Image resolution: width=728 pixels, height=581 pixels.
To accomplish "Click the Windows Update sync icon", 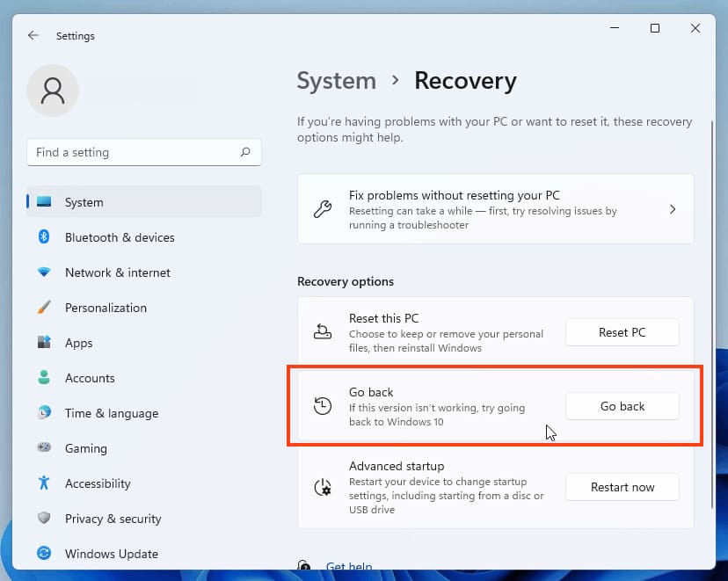I will pyautogui.click(x=44, y=554).
